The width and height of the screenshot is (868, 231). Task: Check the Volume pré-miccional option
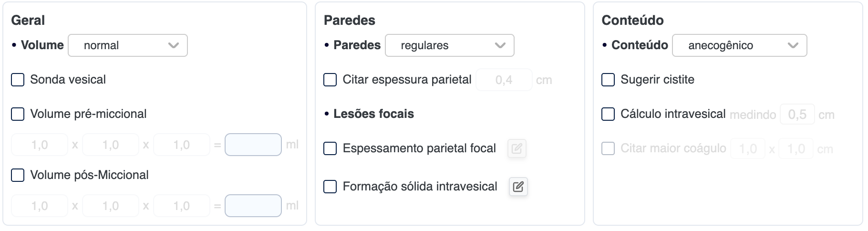(x=18, y=114)
